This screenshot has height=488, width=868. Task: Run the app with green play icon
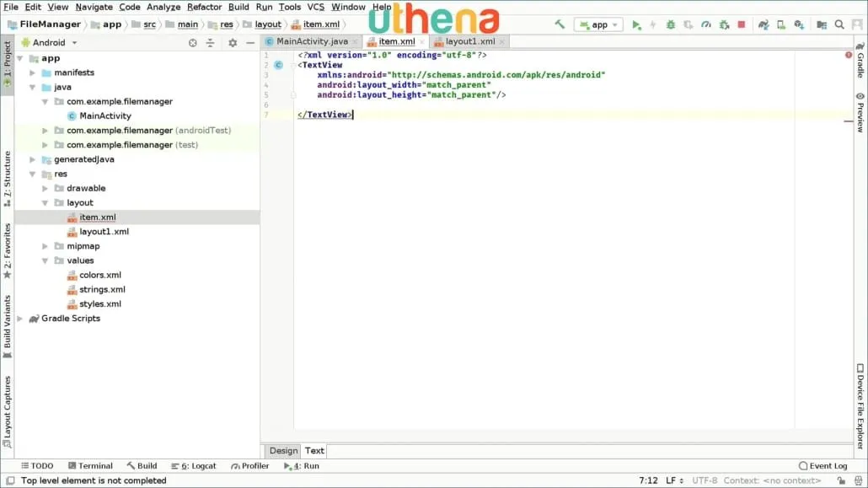click(636, 25)
